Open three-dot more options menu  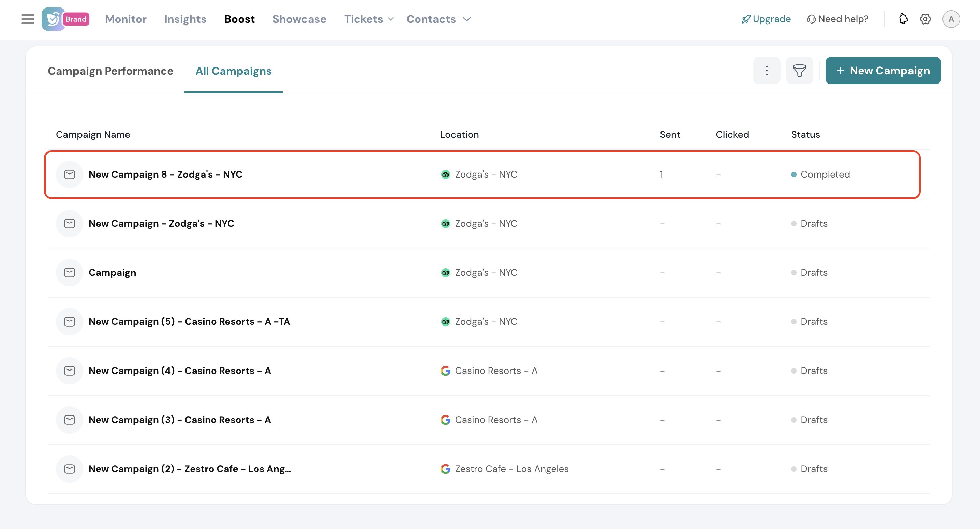[x=767, y=71]
